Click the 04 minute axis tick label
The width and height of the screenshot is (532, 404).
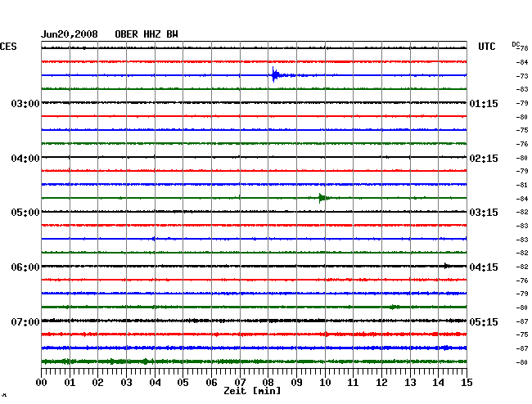coord(155,382)
